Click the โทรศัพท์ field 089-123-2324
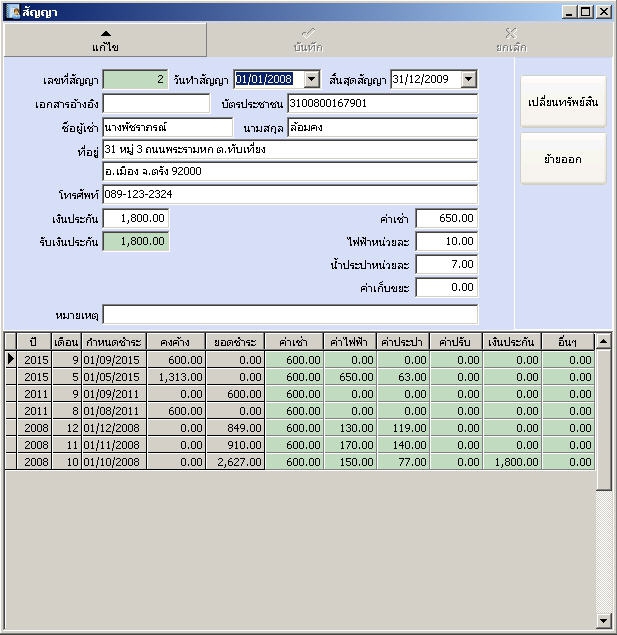 point(290,194)
